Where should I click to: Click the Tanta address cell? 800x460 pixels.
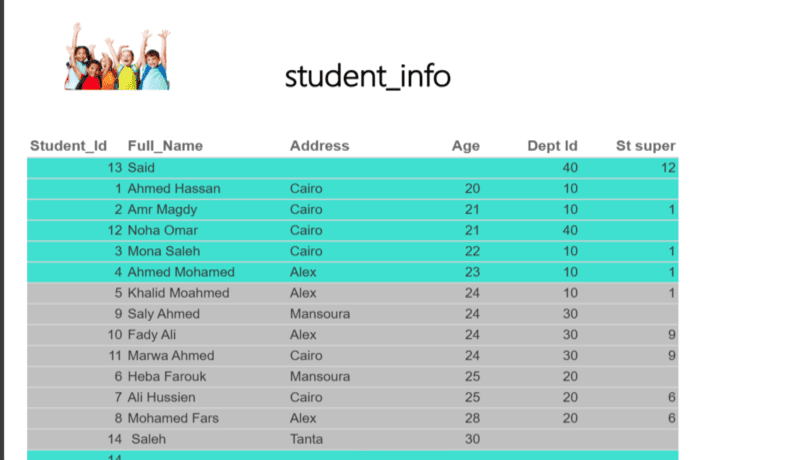tap(306, 439)
